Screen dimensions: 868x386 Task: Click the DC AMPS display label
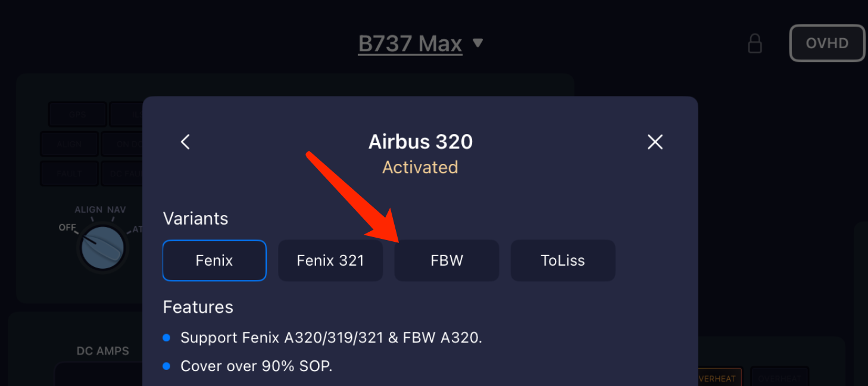pos(103,351)
